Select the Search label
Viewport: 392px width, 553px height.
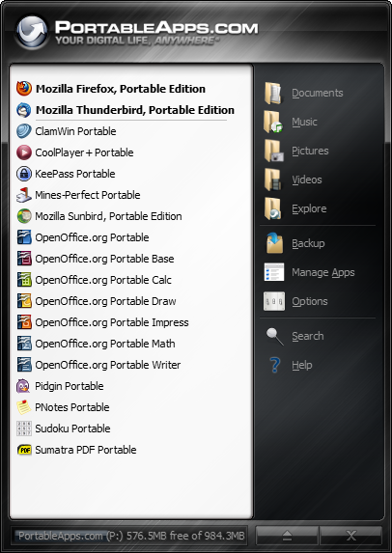[307, 336]
